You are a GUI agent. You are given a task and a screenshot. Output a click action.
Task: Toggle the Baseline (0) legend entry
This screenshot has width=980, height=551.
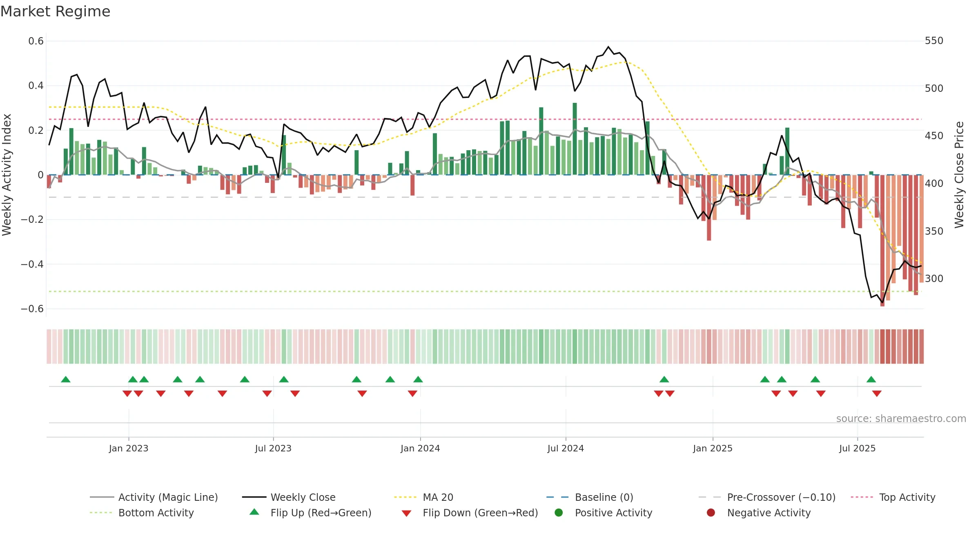click(590, 497)
